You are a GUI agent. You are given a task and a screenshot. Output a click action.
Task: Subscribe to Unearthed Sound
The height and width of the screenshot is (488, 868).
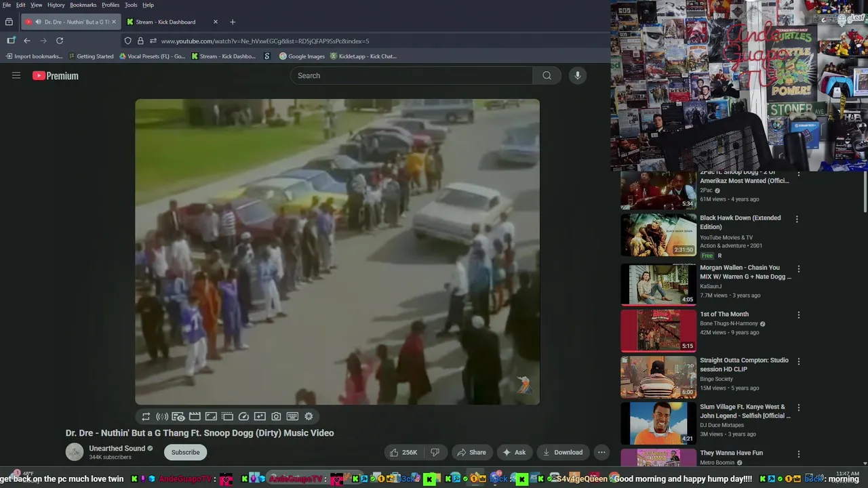coord(185,452)
